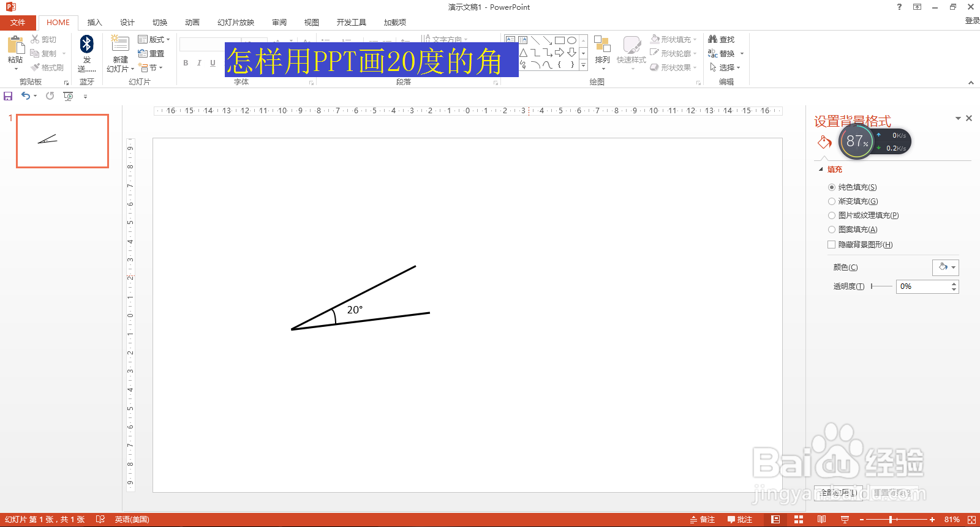This screenshot has width=980, height=527.
Task: Open the Select (选择) dropdown
Action: [725, 67]
